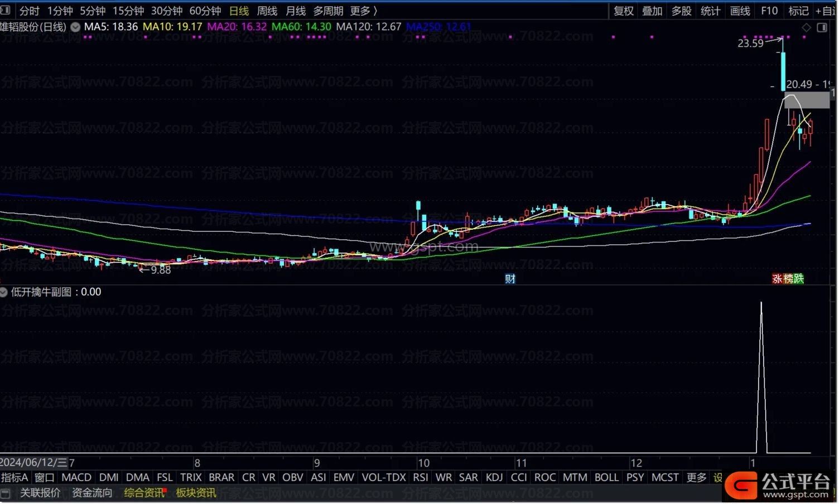Image resolution: width=839 pixels, height=504 pixels.
Task: Click the MA10: 19.17 value
Action: (x=172, y=27)
